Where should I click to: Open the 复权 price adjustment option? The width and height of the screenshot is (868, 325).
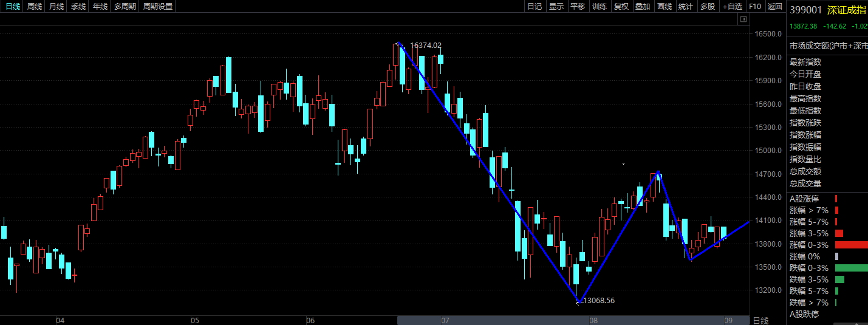coord(621,7)
